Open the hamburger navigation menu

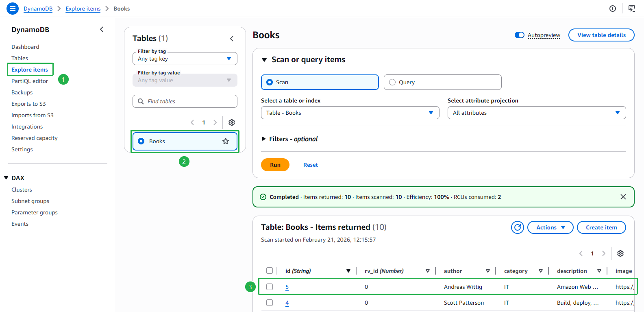tap(13, 9)
